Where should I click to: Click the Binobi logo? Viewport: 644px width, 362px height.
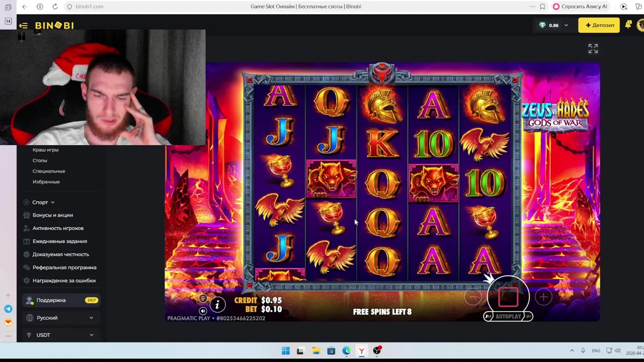[54, 25]
